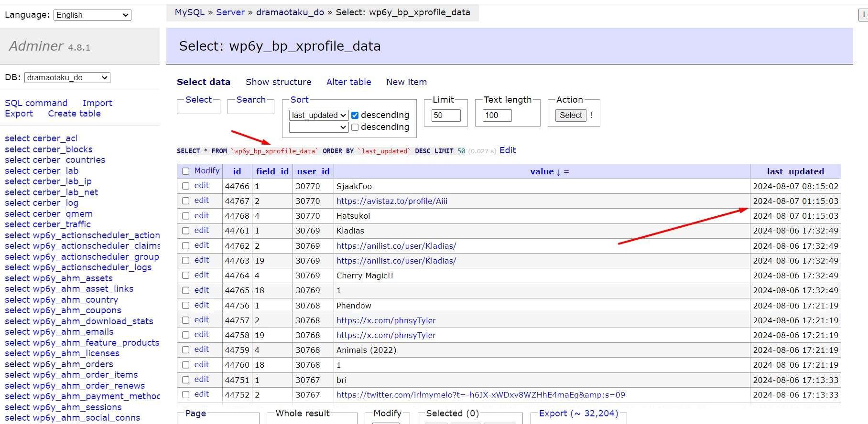Open the last_updated sort column dropdown
Screen dimensions: 868x424
(x=318, y=115)
